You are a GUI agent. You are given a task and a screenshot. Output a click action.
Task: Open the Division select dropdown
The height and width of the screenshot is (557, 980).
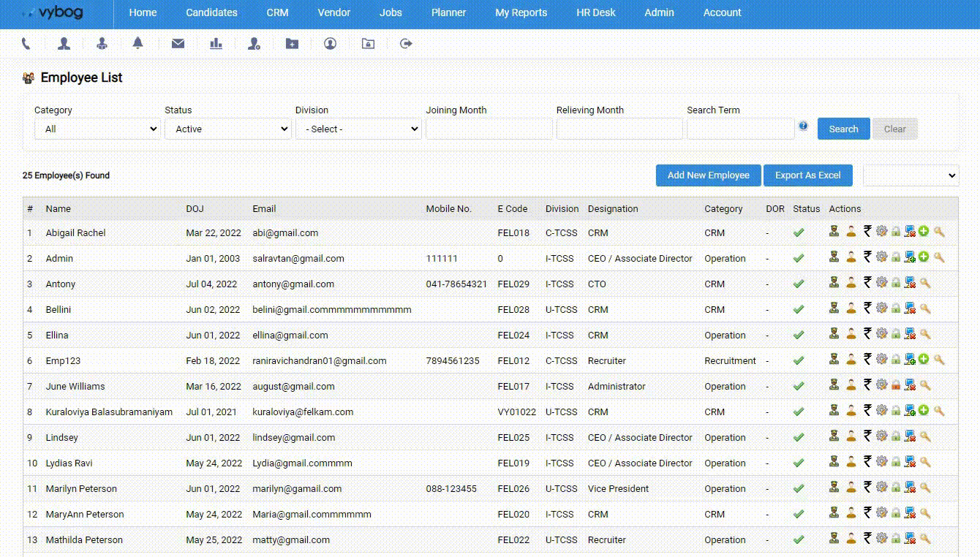click(x=358, y=129)
